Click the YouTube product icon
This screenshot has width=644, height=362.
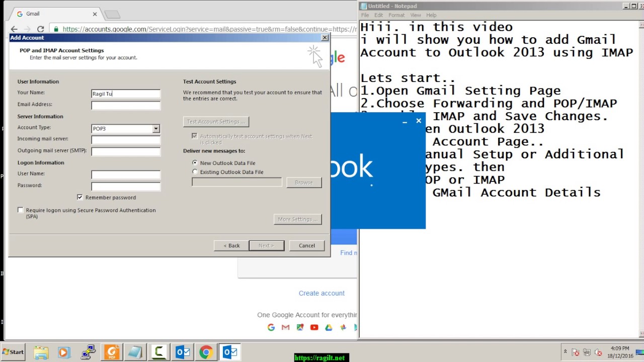[x=314, y=327]
